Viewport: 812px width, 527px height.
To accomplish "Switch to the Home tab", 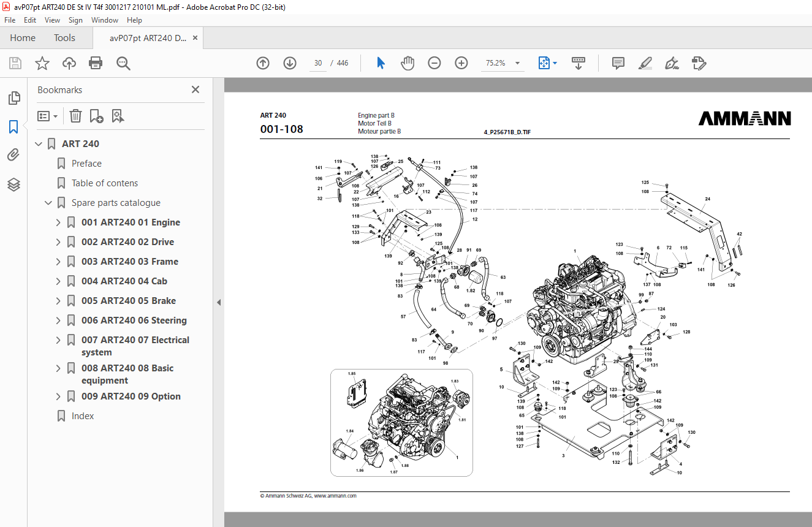I will coord(23,38).
